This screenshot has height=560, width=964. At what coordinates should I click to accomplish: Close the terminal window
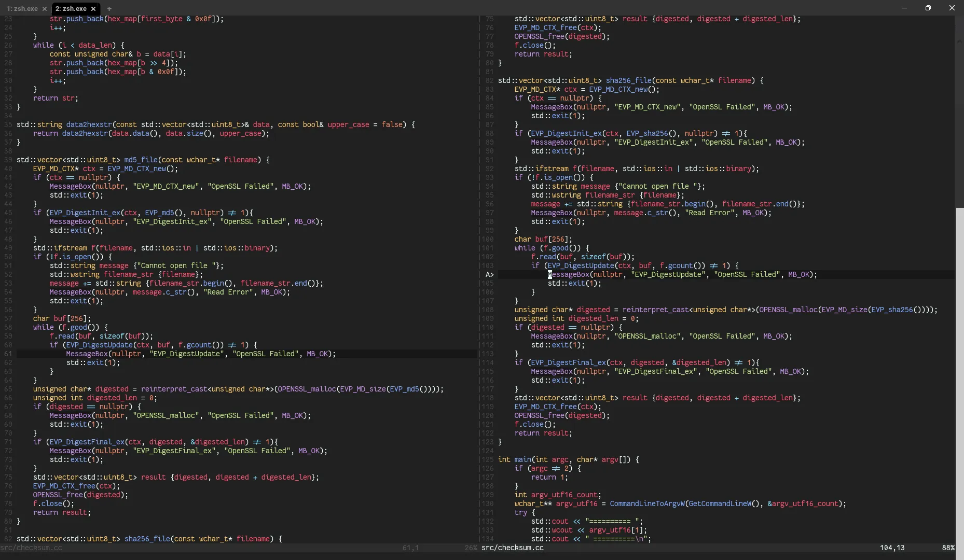coord(952,8)
